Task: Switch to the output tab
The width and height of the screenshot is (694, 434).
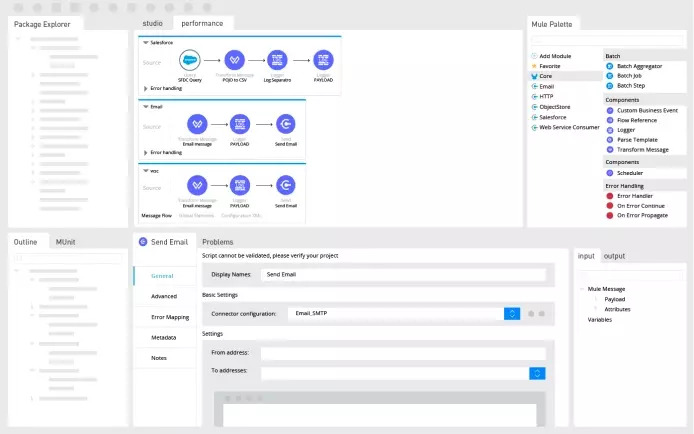Action: (614, 256)
